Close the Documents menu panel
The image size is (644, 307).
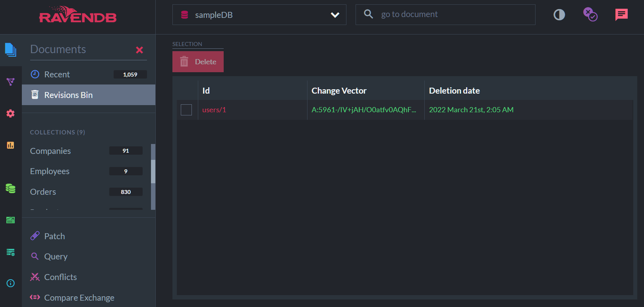[x=139, y=50]
